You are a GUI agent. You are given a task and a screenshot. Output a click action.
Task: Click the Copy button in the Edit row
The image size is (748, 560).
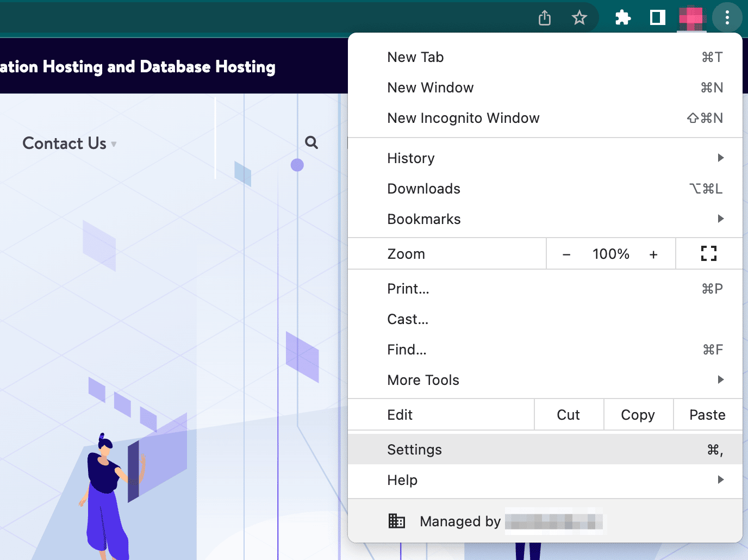click(x=638, y=415)
